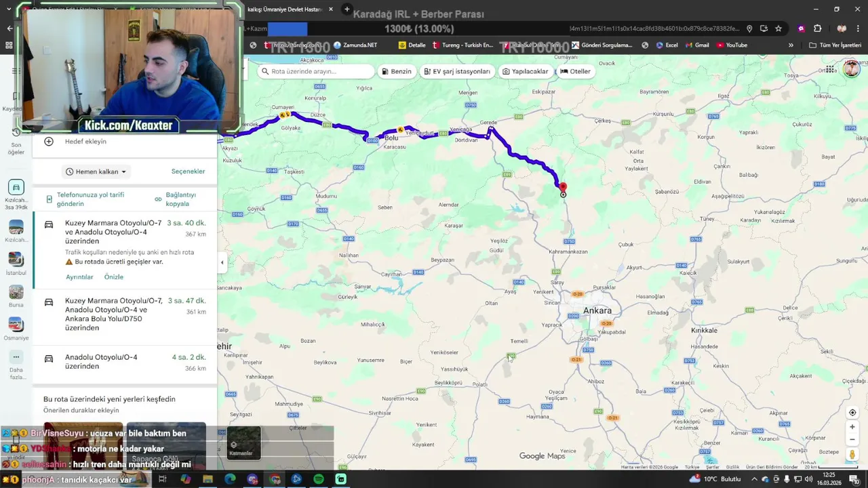The width and height of the screenshot is (868, 488).
Task: Click the location permission icon in address bar
Action: 749,28
